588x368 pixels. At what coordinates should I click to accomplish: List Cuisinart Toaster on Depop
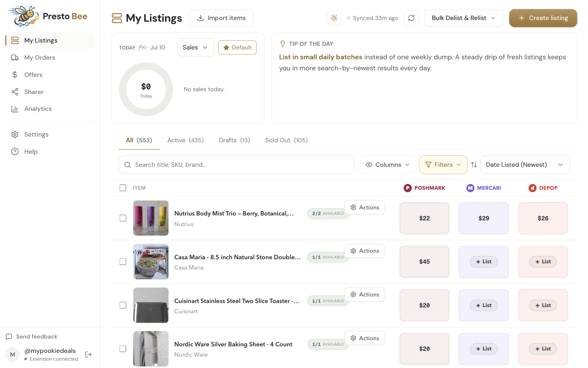[543, 305]
